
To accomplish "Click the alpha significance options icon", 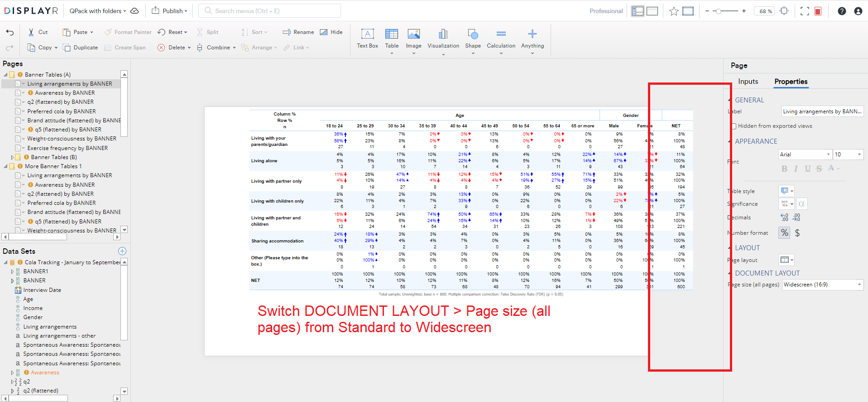I will click(x=802, y=204).
